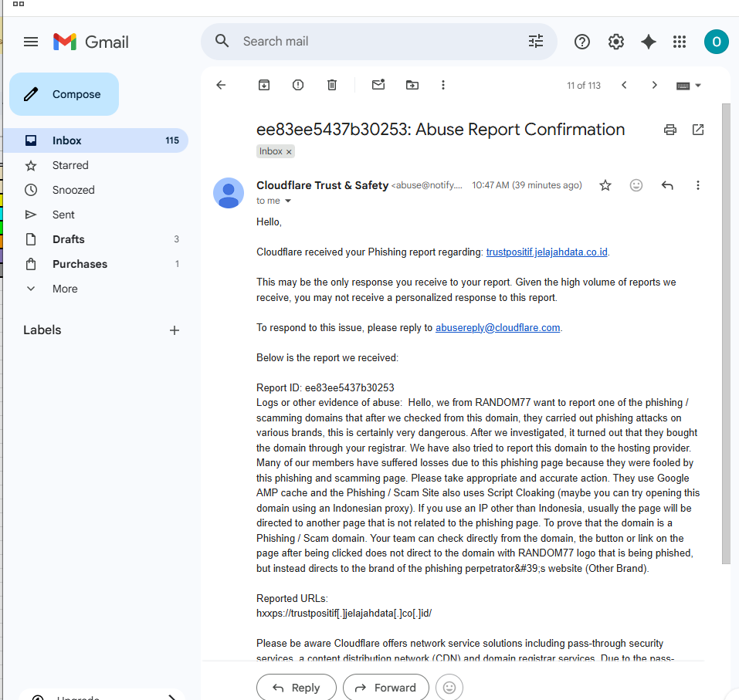Viewport: 739px width, 700px height.
Task: Open the Purchases folder
Action: pos(96,264)
